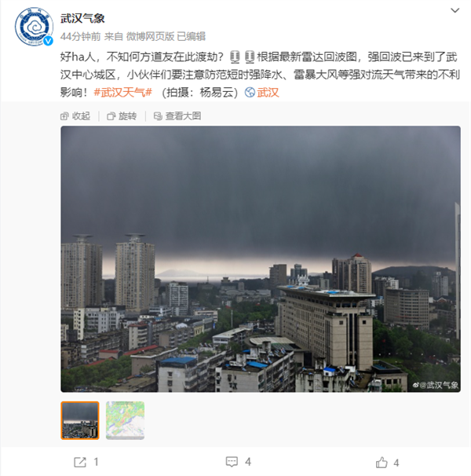Expand the post options chevron menu

pos(455,11)
